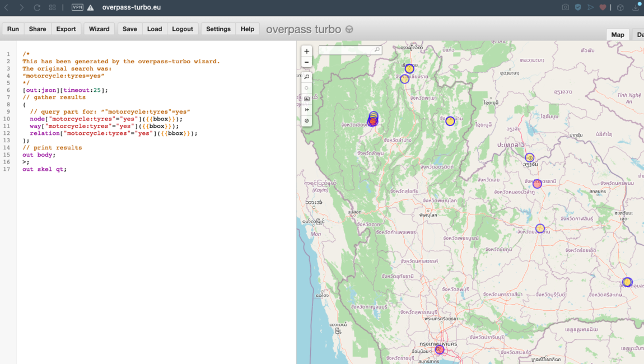Open the query Wizard
Viewport: 644px width, 364px height.
[99, 29]
